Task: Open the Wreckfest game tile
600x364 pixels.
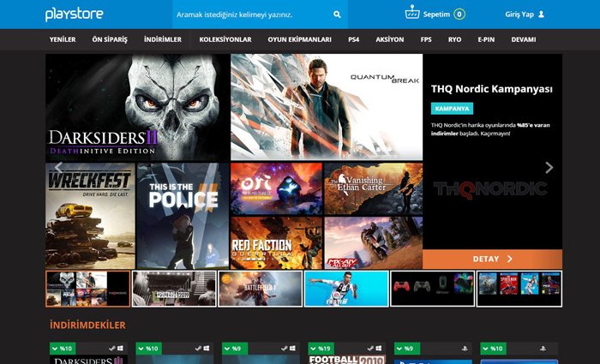Action: coord(90,216)
